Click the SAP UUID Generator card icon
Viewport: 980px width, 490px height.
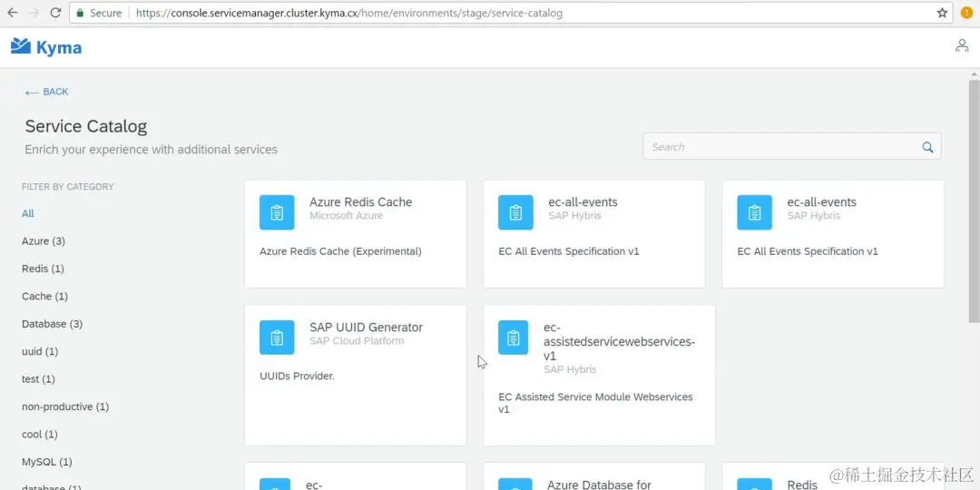tap(277, 338)
